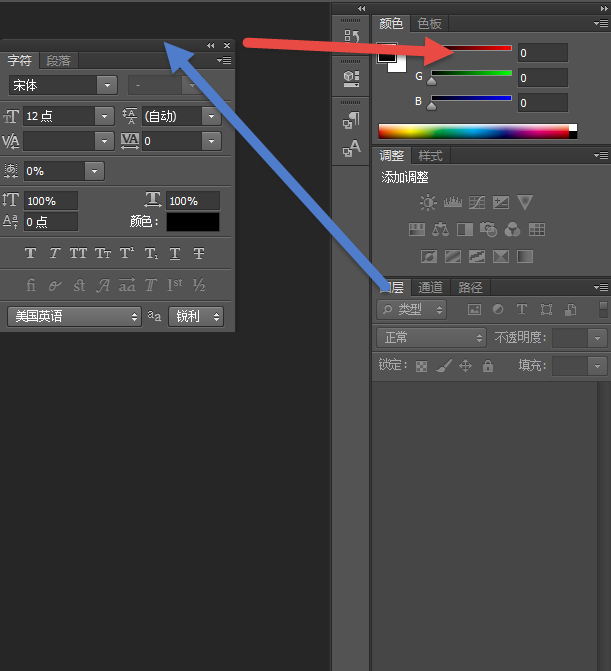611x671 pixels.
Task: Open the font size dropdown at 12 点
Action: 104,116
